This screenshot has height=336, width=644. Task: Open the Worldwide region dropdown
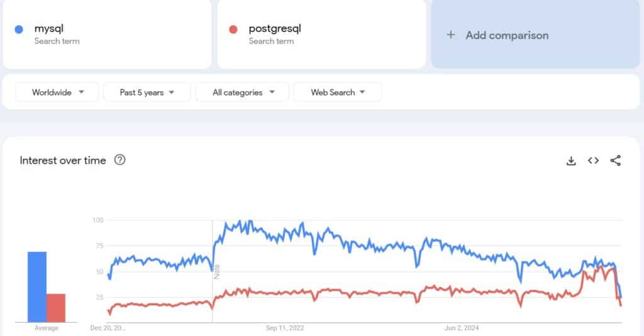[x=57, y=92]
